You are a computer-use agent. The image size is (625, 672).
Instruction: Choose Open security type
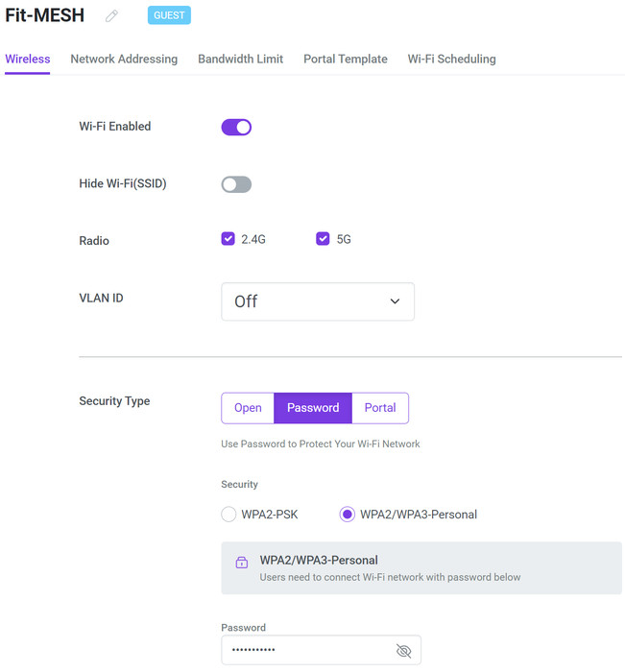click(248, 408)
